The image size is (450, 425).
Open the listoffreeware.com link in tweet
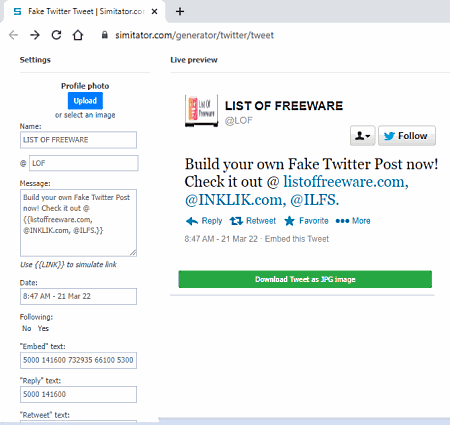click(x=346, y=182)
